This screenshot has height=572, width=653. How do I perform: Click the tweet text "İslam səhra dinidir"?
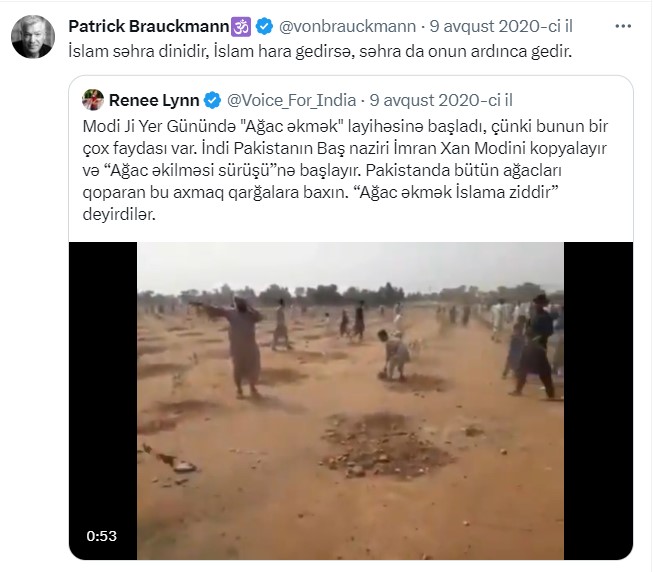tap(139, 51)
